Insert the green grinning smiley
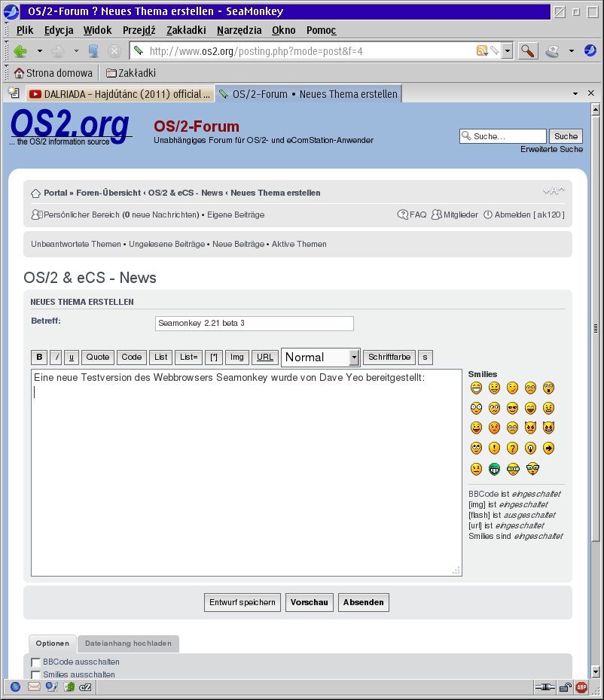604x700 pixels. 494,469
